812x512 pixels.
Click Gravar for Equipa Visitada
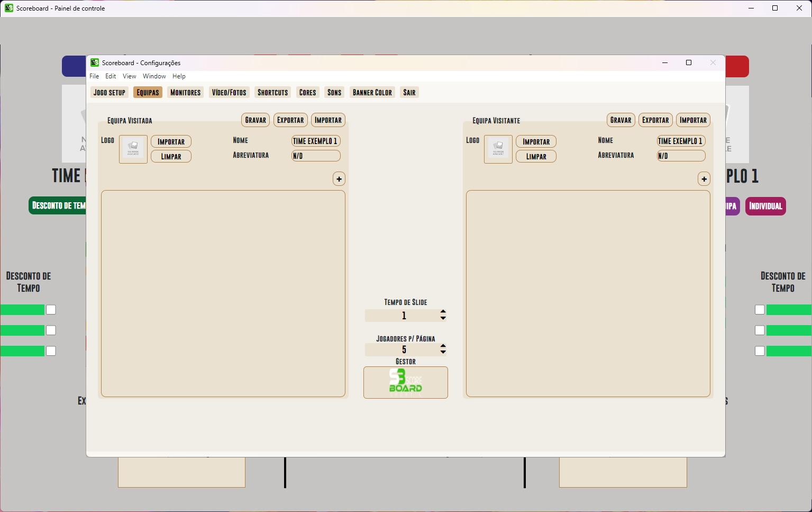pos(256,120)
